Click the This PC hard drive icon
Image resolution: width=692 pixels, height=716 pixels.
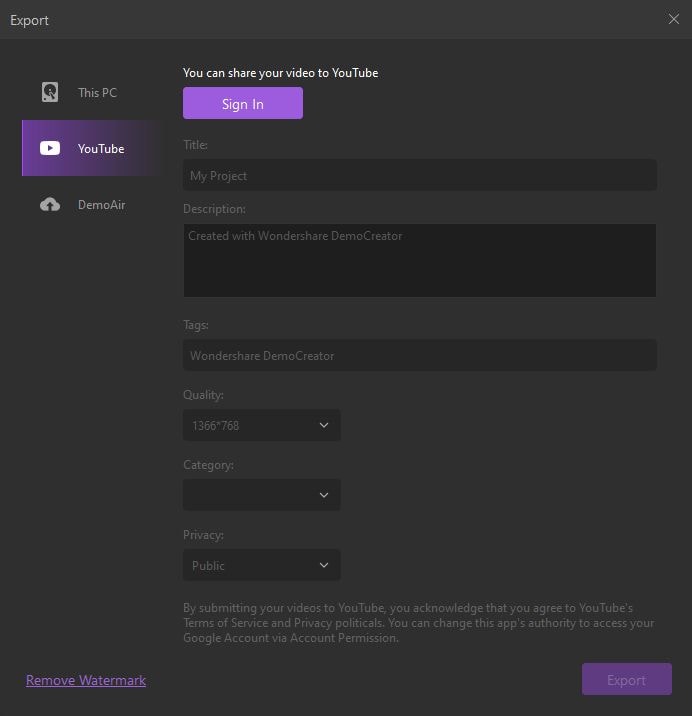click(50, 92)
